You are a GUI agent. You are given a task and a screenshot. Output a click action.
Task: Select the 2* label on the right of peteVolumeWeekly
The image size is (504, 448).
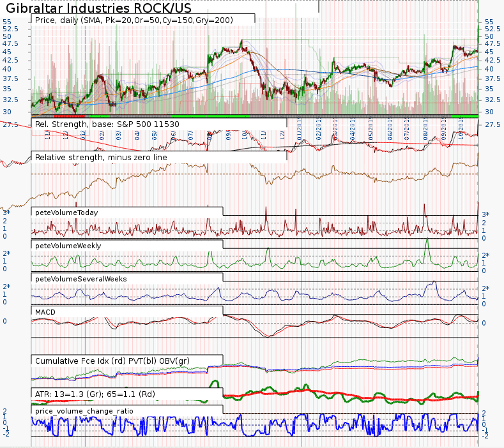pyautogui.click(x=485, y=256)
